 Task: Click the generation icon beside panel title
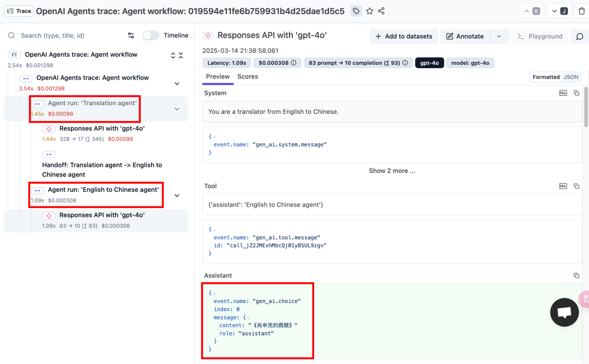pyautogui.click(x=208, y=35)
